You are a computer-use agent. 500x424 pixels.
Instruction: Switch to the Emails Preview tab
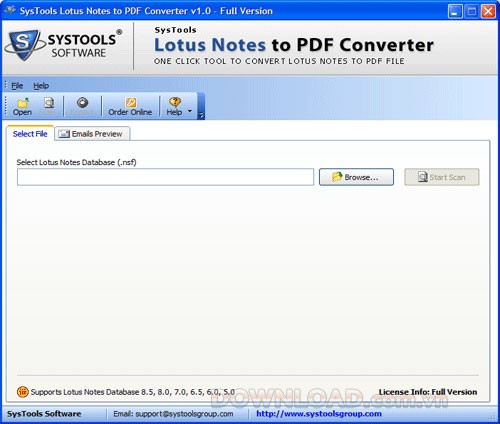point(92,134)
